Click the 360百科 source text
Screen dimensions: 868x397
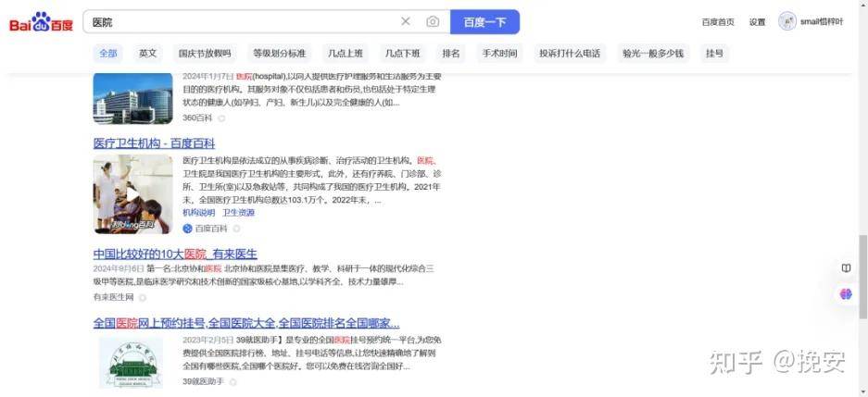click(x=197, y=118)
